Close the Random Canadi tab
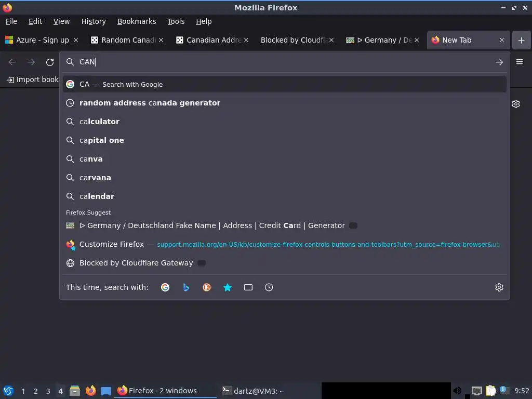 [x=161, y=40]
